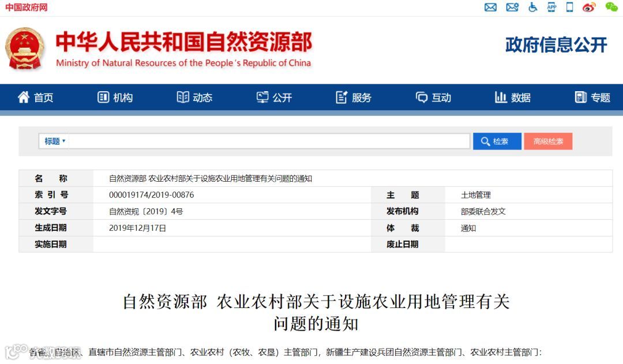Image resolution: width=623 pixels, height=364 pixels.
Task: Open the 公开 navigation item
Action: 282,97
